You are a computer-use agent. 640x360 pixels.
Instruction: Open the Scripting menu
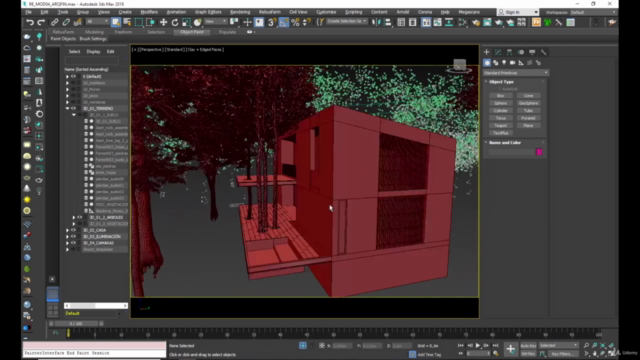353,12
